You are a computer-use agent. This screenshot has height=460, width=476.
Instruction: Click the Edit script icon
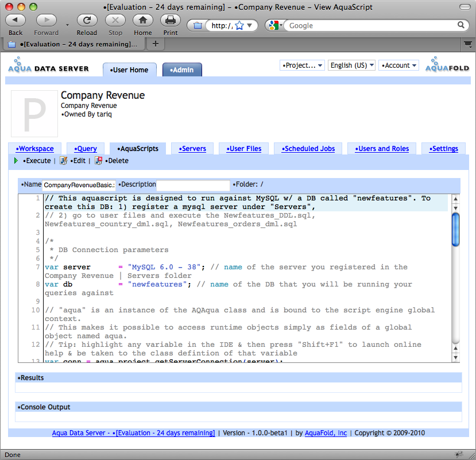(63, 161)
